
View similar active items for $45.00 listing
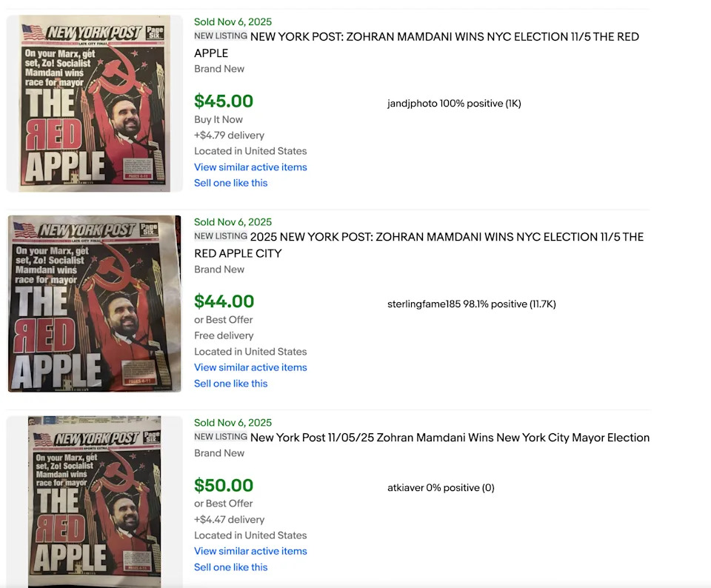pos(250,167)
